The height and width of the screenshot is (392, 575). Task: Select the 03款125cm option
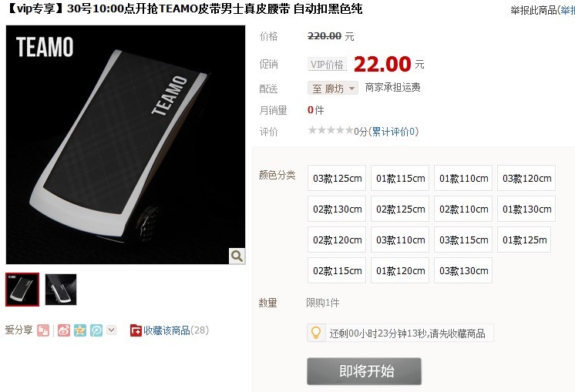(337, 178)
